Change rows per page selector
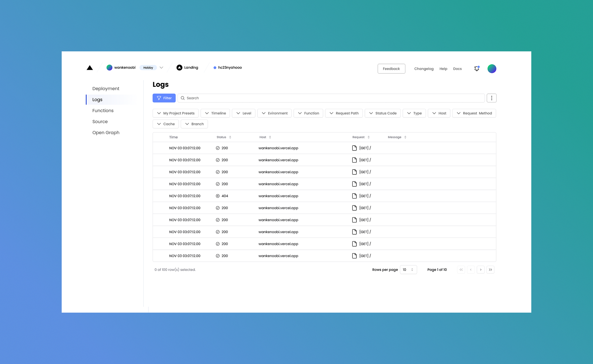 (x=408, y=270)
